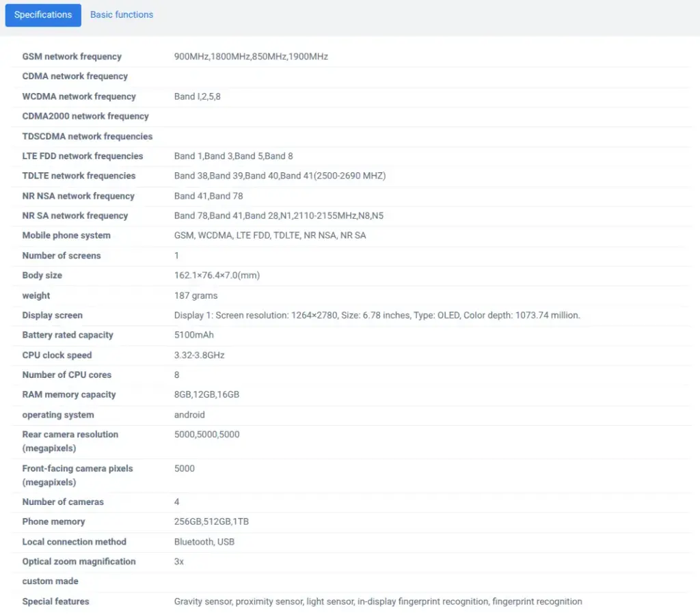Viewport: 700px width, 615px height.
Task: Click the LTE FDD network frequencies row label
Action: pos(83,156)
